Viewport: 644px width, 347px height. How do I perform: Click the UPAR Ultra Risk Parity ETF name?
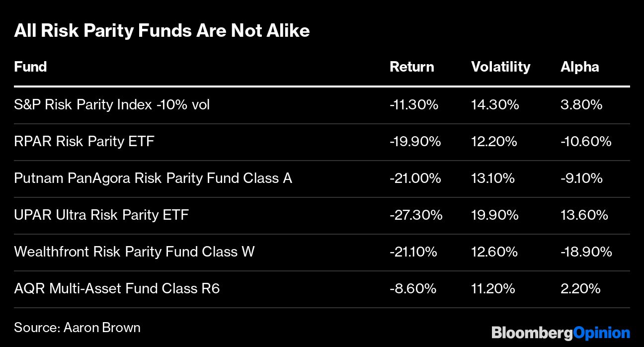101,215
